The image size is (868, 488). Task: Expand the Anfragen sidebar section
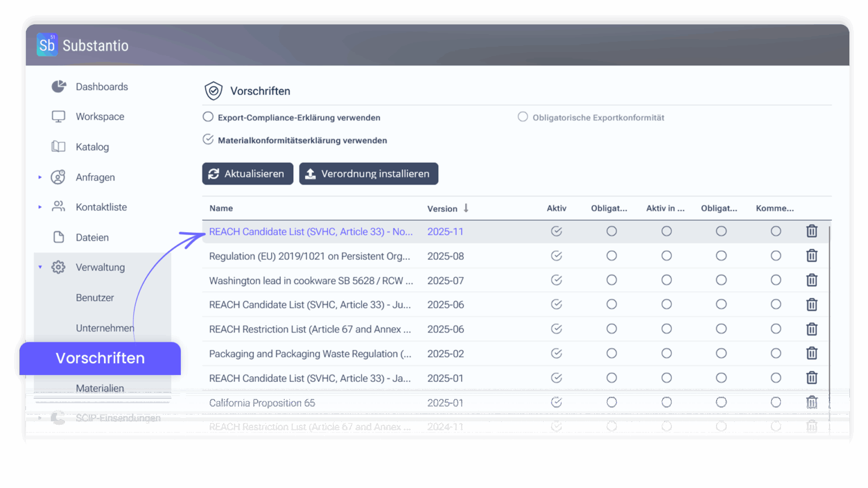click(40, 177)
